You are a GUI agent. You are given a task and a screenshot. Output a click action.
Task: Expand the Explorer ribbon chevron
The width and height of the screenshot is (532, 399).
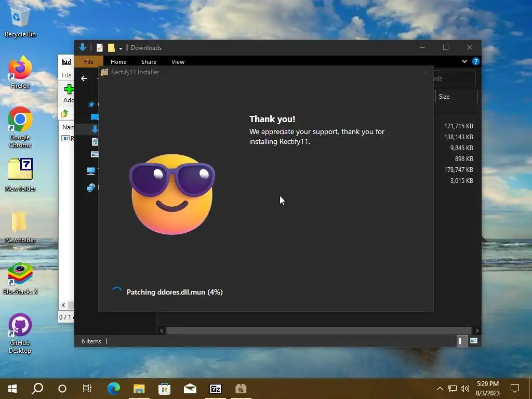click(464, 61)
